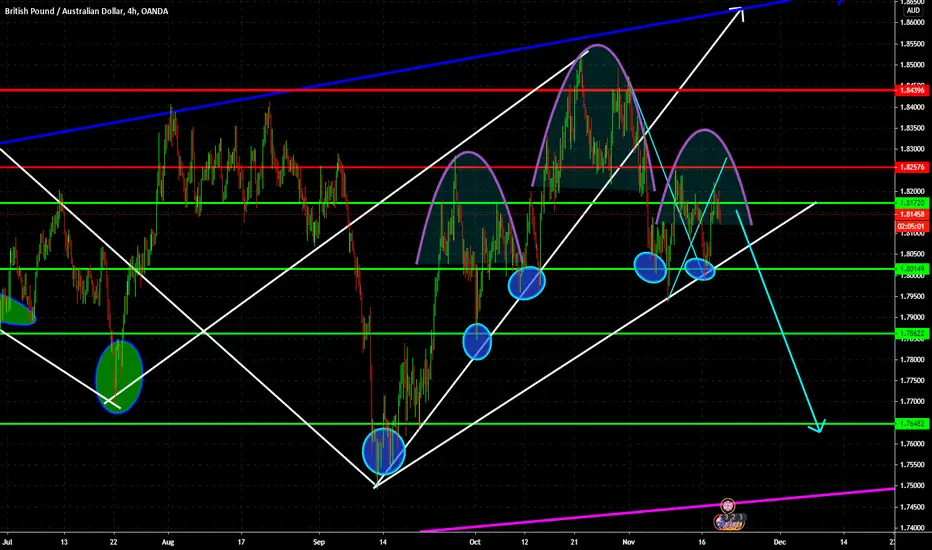Click the 16 date label on time axis
The width and height of the screenshot is (932, 550).
[702, 542]
